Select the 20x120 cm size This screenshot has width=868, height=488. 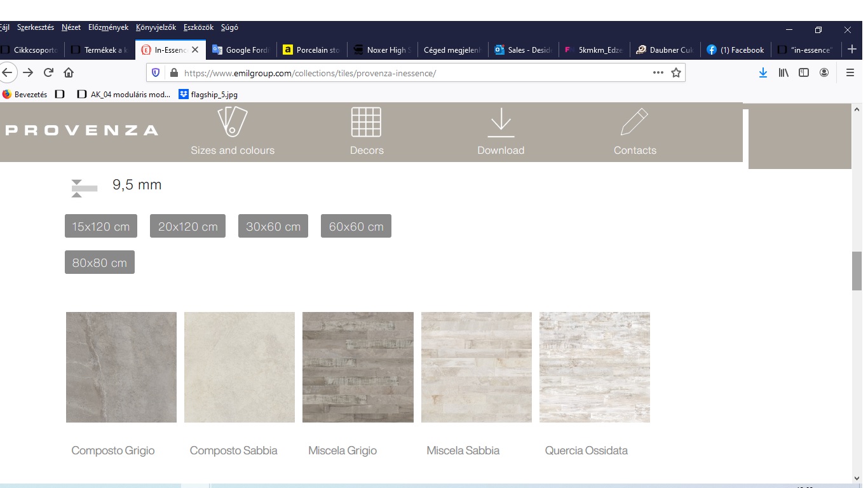pyautogui.click(x=187, y=226)
